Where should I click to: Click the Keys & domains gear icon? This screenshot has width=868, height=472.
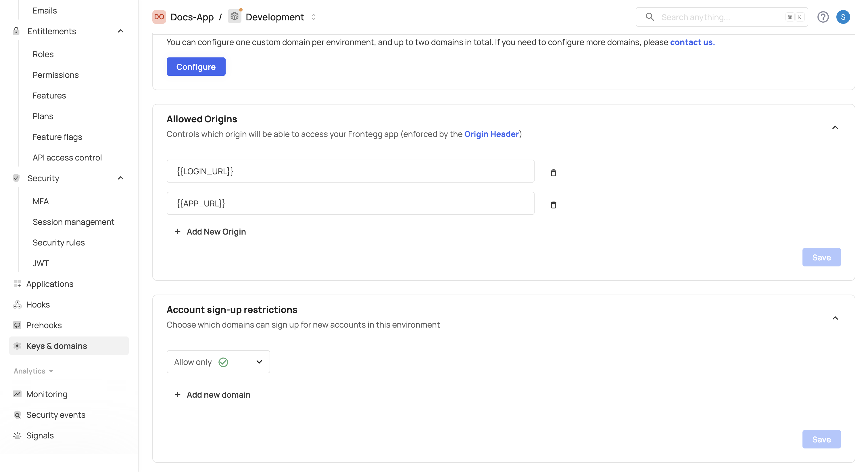[17, 346]
